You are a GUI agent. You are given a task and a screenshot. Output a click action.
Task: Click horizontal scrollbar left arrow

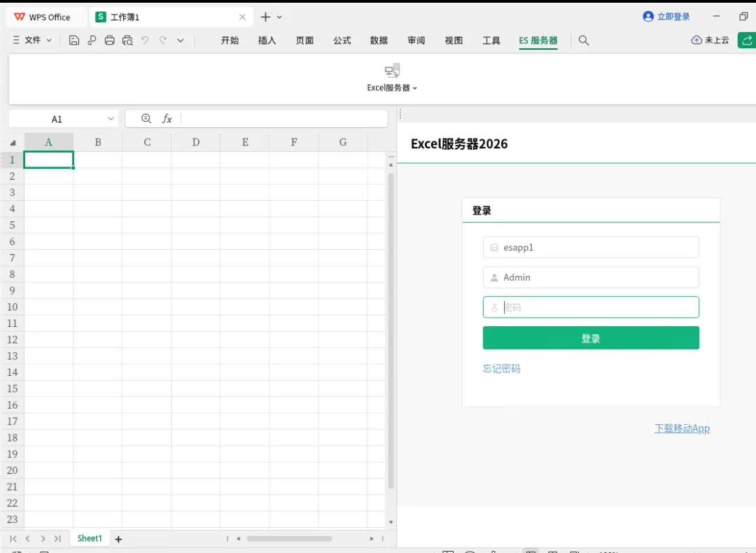click(238, 538)
